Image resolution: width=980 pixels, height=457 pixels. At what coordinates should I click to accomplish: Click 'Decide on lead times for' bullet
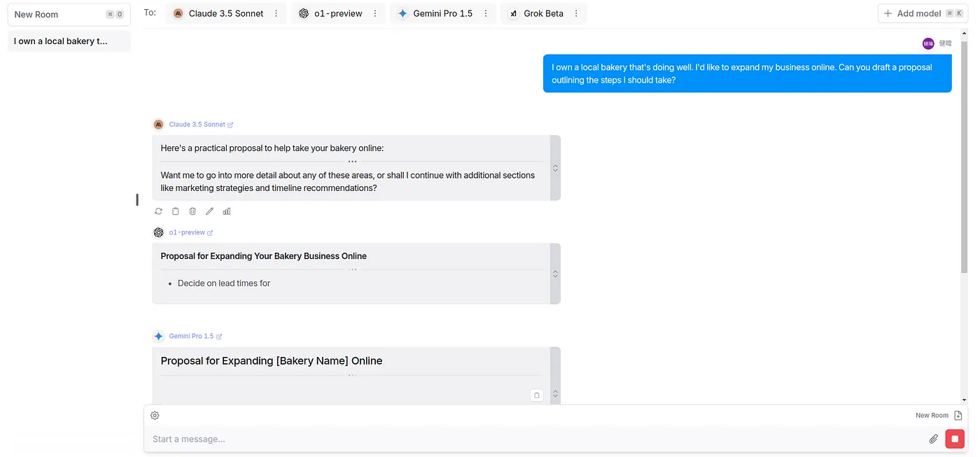point(224,283)
